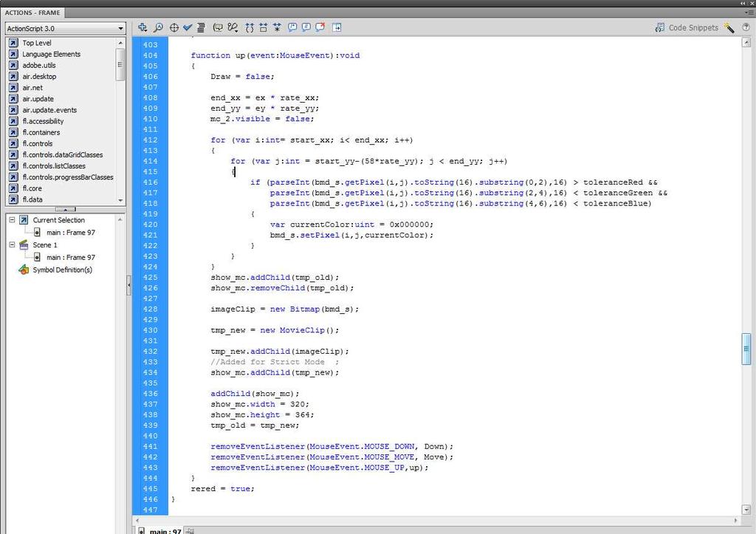This screenshot has height=534, width=756.
Task: Open the Code Snippets panel
Action: (687, 27)
